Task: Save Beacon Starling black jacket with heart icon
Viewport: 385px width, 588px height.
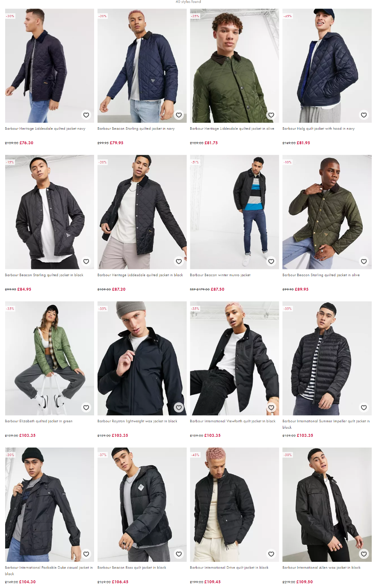Action: [86, 261]
